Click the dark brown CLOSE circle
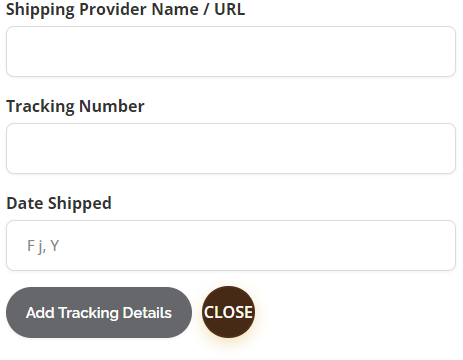Screen dimensions: 463x360 click(x=228, y=312)
